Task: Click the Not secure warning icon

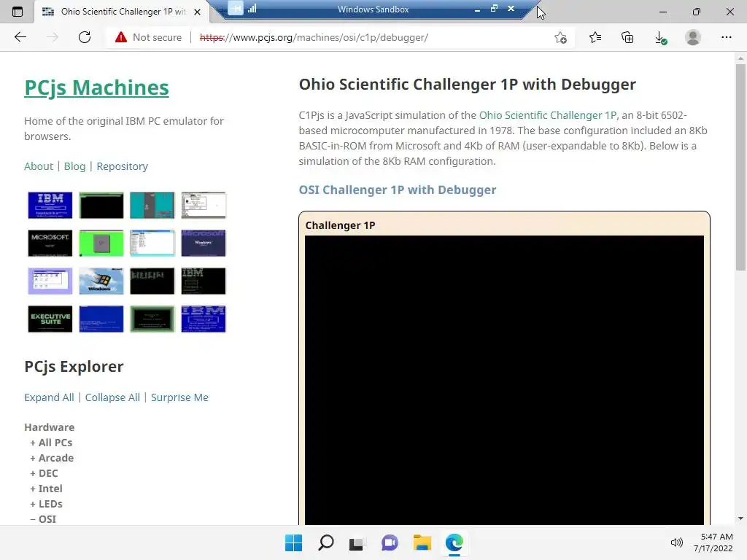Action: click(121, 37)
